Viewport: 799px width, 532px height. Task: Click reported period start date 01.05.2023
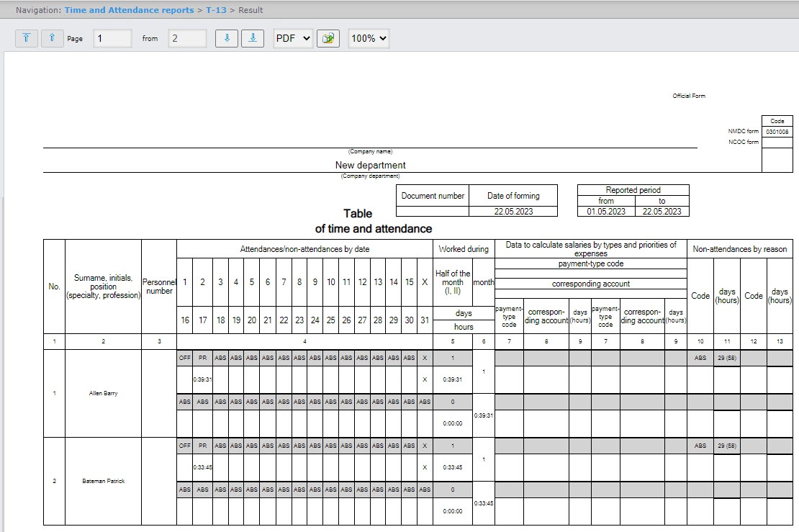pyautogui.click(x=606, y=212)
